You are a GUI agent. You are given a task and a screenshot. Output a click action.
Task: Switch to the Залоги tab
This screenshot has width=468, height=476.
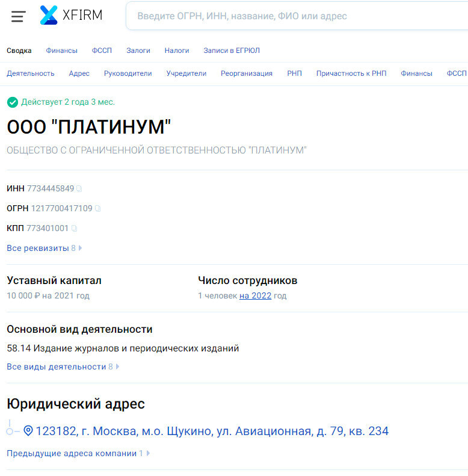(x=138, y=51)
